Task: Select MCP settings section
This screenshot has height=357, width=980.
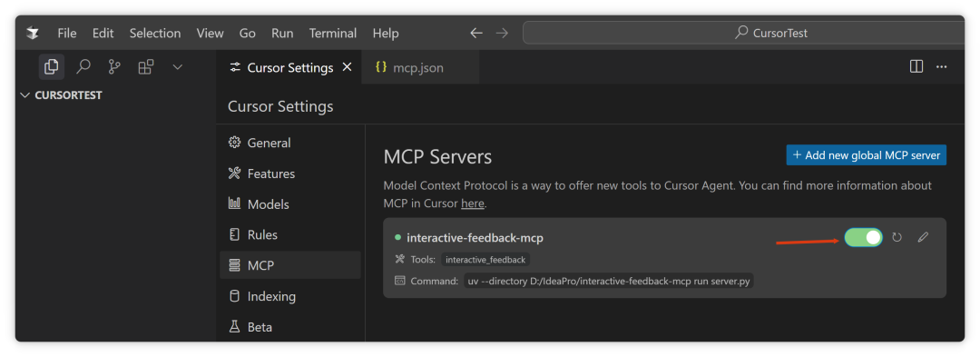Action: pos(290,265)
